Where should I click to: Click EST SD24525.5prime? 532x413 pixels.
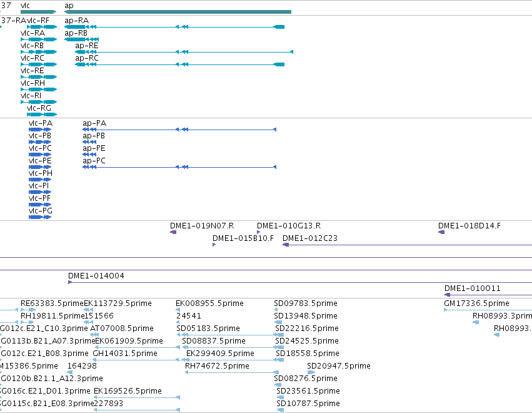[x=307, y=341]
